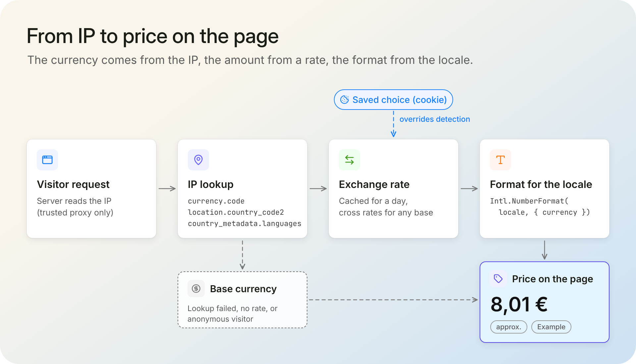Click the Visitor request heading
The height and width of the screenshot is (364, 636).
pos(73,184)
